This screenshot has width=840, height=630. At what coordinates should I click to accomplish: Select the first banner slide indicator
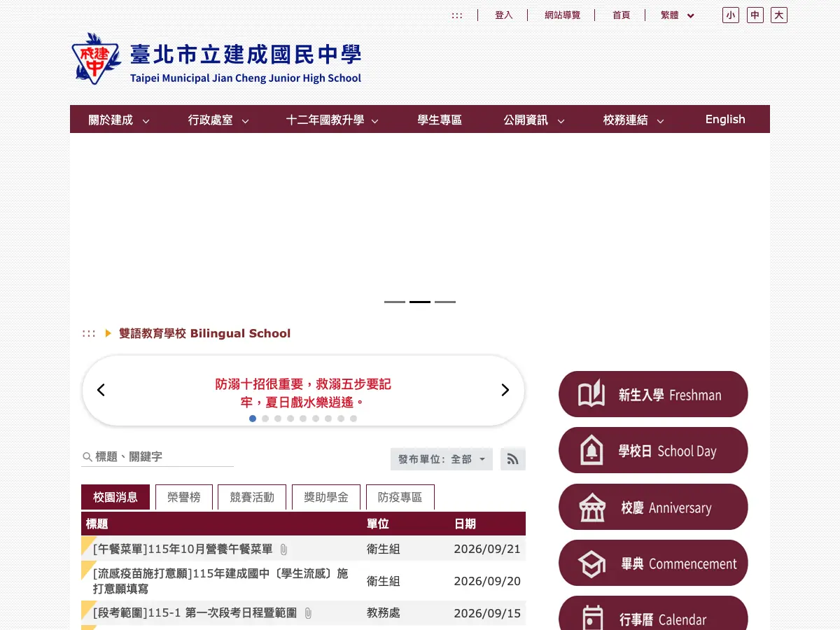click(395, 302)
